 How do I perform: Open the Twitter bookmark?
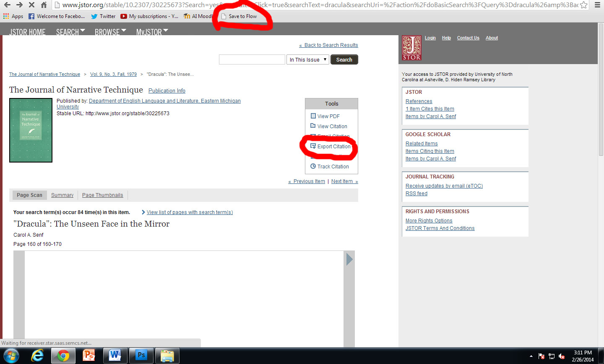103,16
